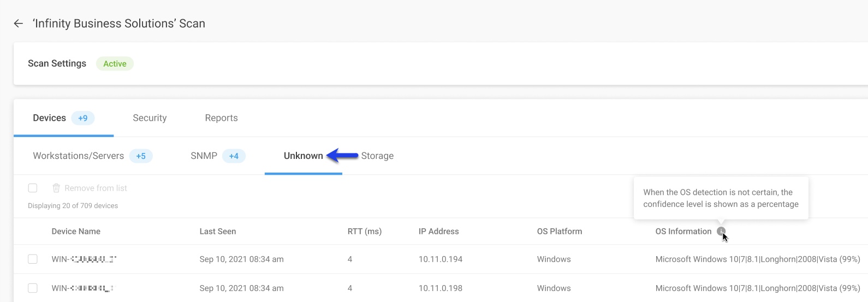Click the OS Platform column header
The image size is (868, 302).
click(x=560, y=232)
